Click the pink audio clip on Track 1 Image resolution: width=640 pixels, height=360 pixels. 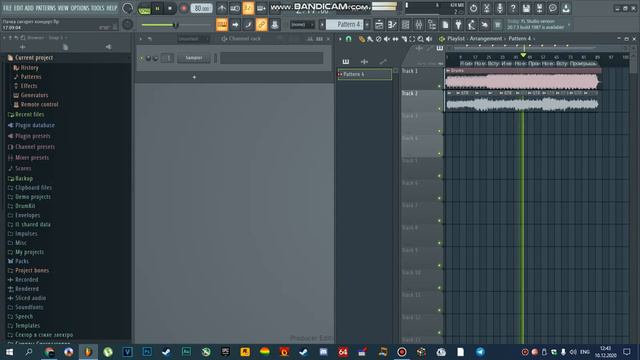point(522,79)
